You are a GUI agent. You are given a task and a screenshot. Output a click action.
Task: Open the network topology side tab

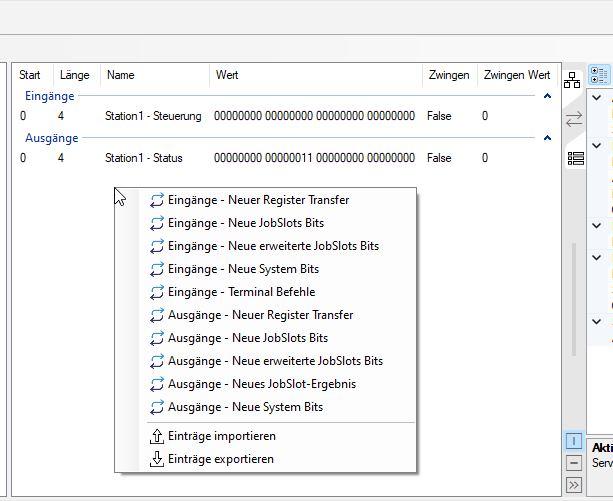(574, 80)
